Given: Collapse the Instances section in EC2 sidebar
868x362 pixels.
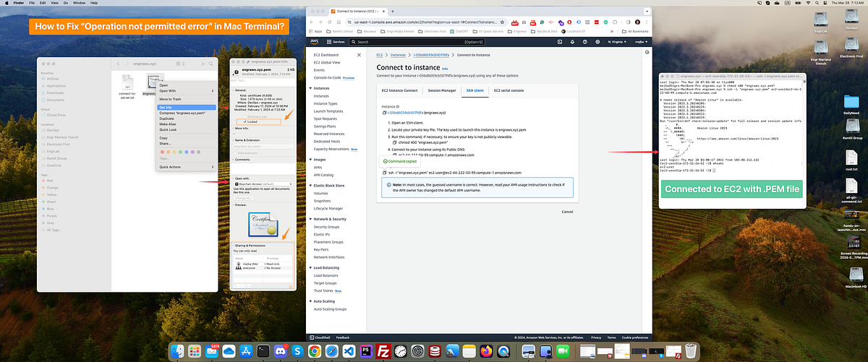Looking at the screenshot, I should click(310, 87).
